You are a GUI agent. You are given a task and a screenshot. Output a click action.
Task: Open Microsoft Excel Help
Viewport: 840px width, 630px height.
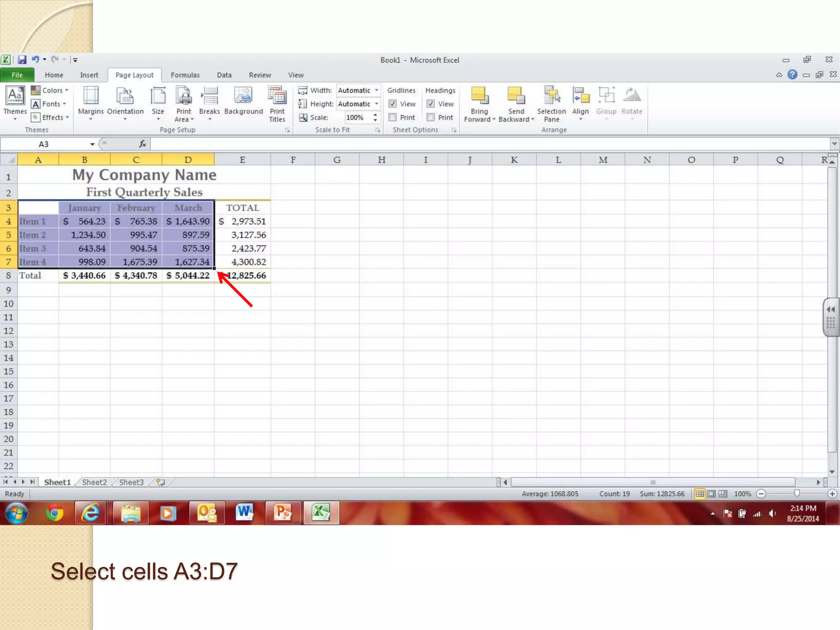(792, 74)
